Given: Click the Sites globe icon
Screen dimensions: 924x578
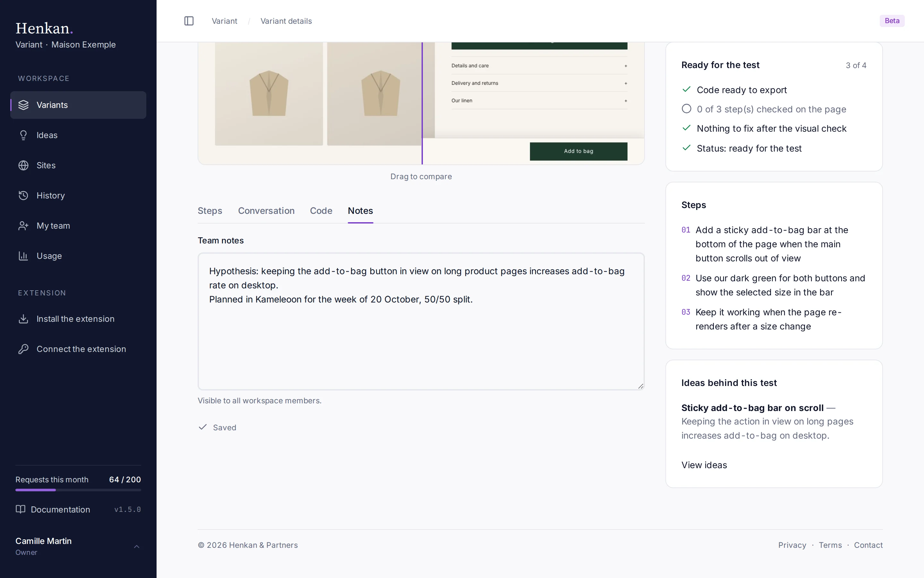Looking at the screenshot, I should (23, 165).
